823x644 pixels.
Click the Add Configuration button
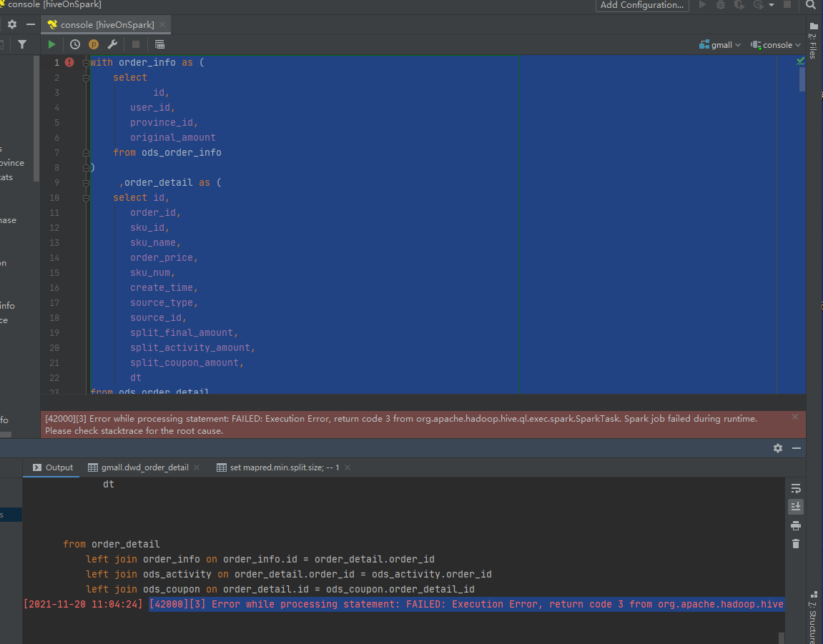(x=641, y=5)
